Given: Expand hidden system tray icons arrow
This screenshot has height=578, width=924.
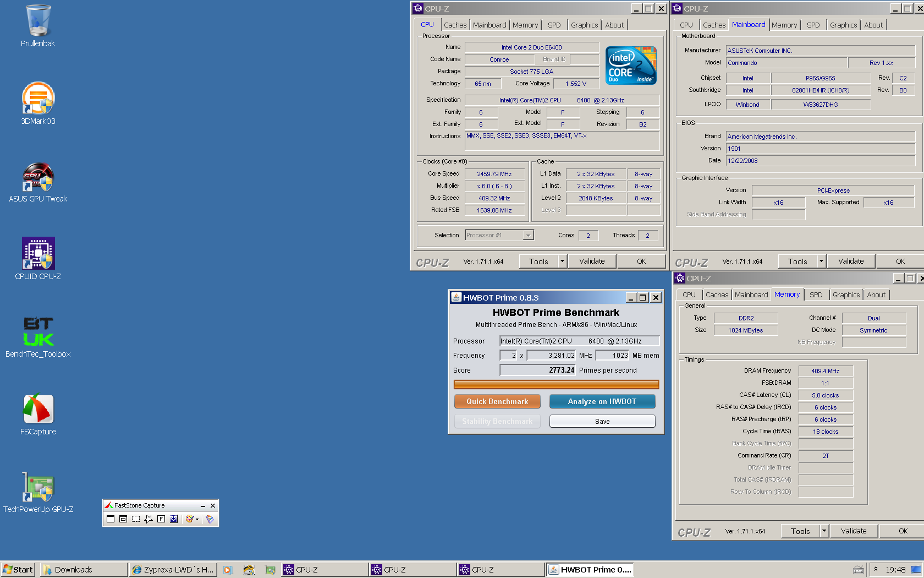Looking at the screenshot, I should 876,569.
